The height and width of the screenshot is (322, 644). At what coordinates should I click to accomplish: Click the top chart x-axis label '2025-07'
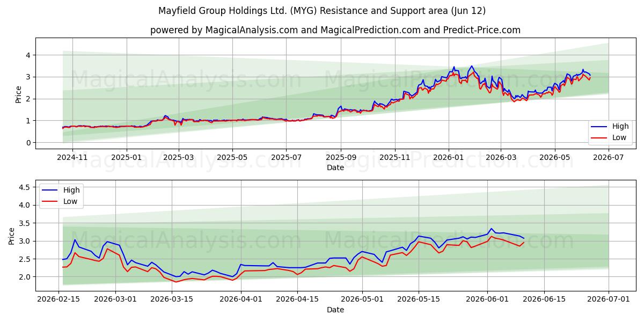click(286, 157)
